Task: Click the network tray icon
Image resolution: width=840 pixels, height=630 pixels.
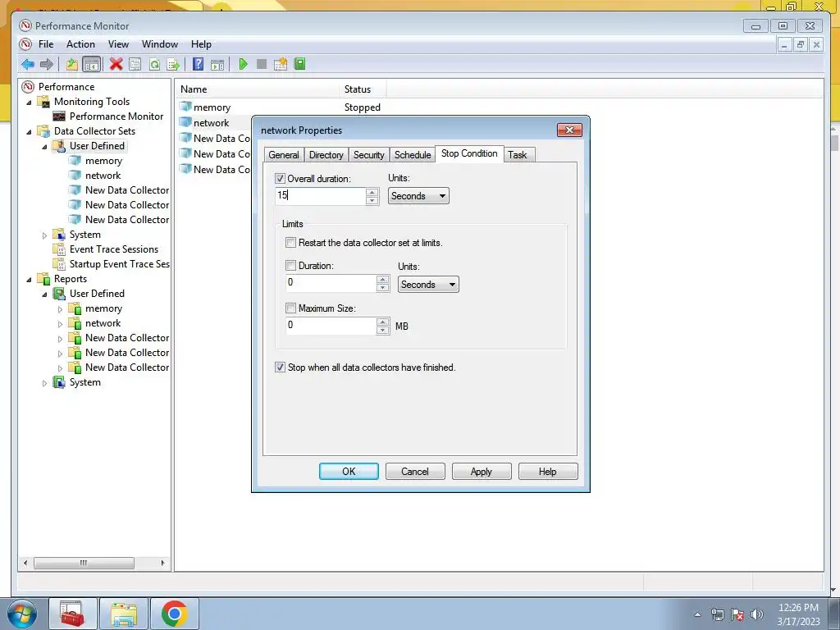Action: tap(717, 614)
